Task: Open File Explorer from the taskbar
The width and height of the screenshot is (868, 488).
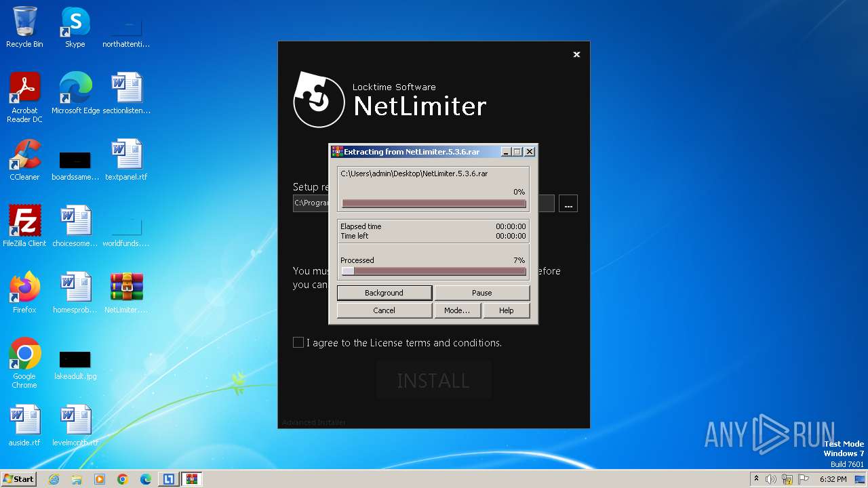Action: (77, 479)
